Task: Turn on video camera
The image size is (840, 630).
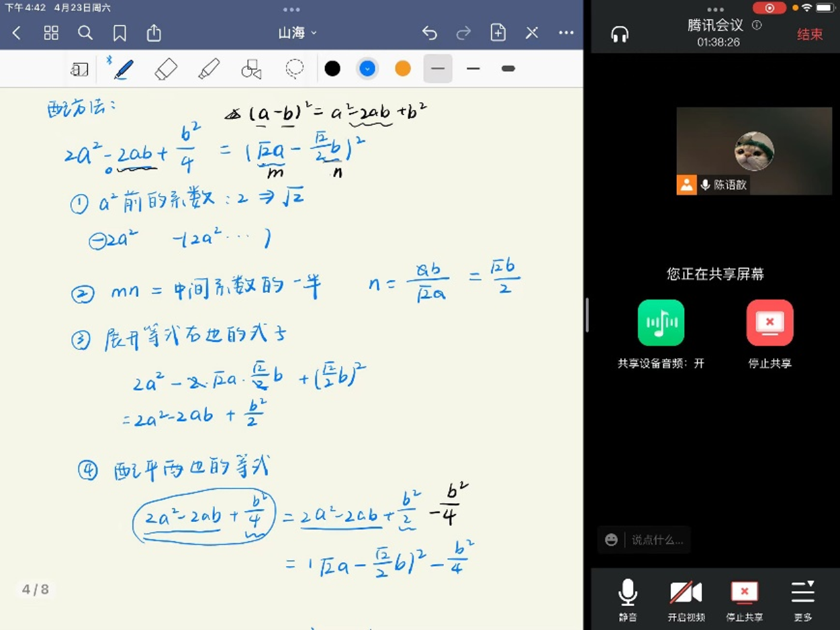Action: click(685, 598)
